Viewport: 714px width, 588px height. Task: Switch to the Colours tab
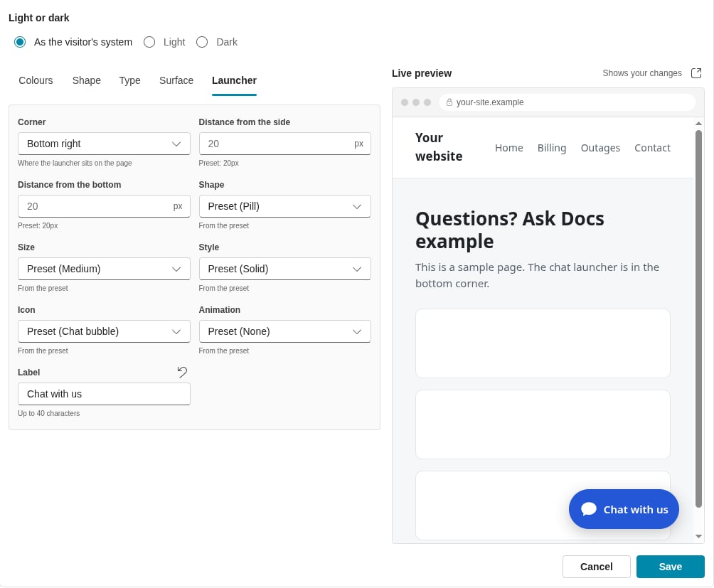click(x=36, y=80)
